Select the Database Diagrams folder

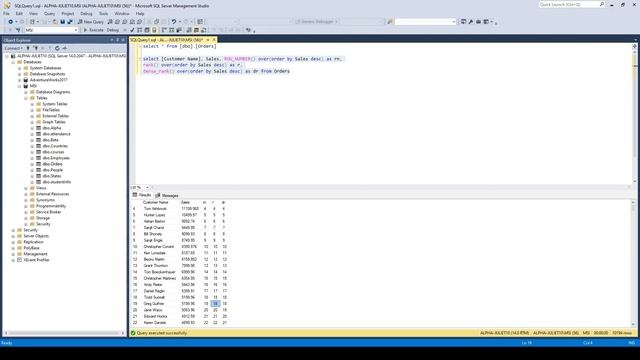pyautogui.click(x=53, y=92)
